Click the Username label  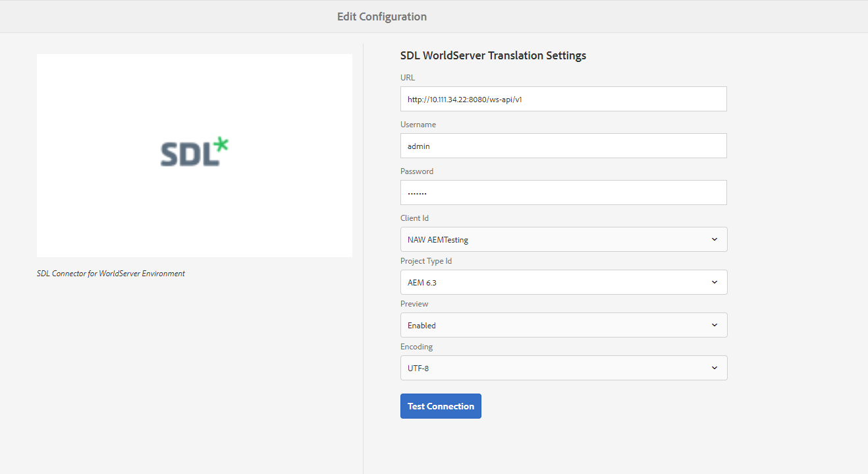point(418,125)
